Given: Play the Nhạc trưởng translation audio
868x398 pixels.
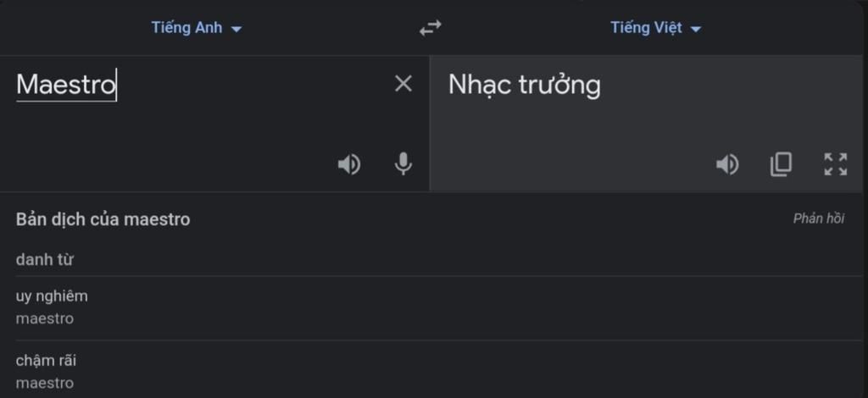Looking at the screenshot, I should click(726, 165).
